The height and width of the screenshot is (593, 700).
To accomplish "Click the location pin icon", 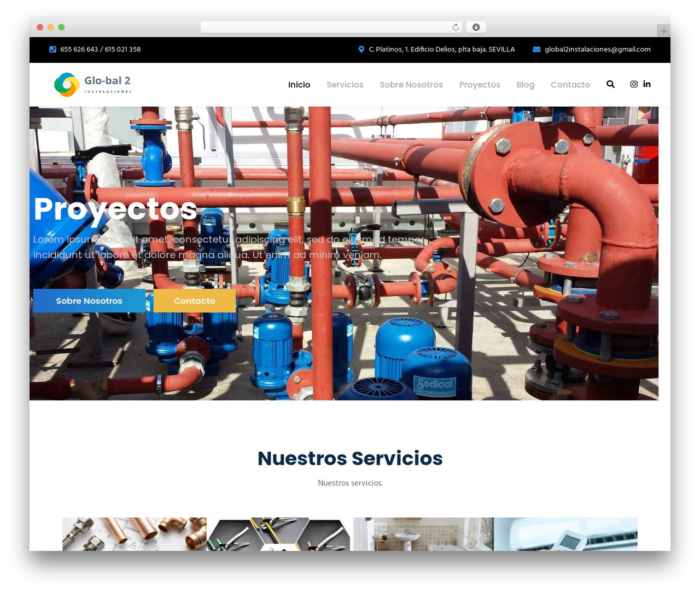I will [x=361, y=49].
